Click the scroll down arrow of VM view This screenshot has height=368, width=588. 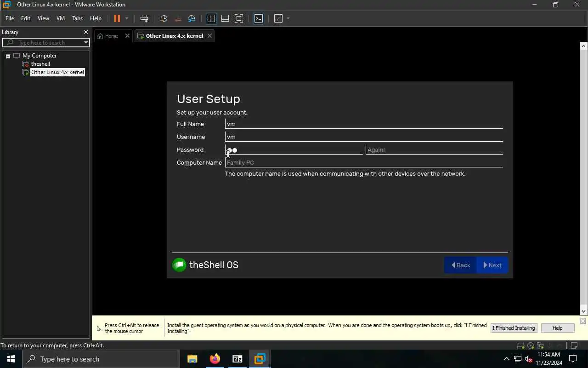[583, 311]
